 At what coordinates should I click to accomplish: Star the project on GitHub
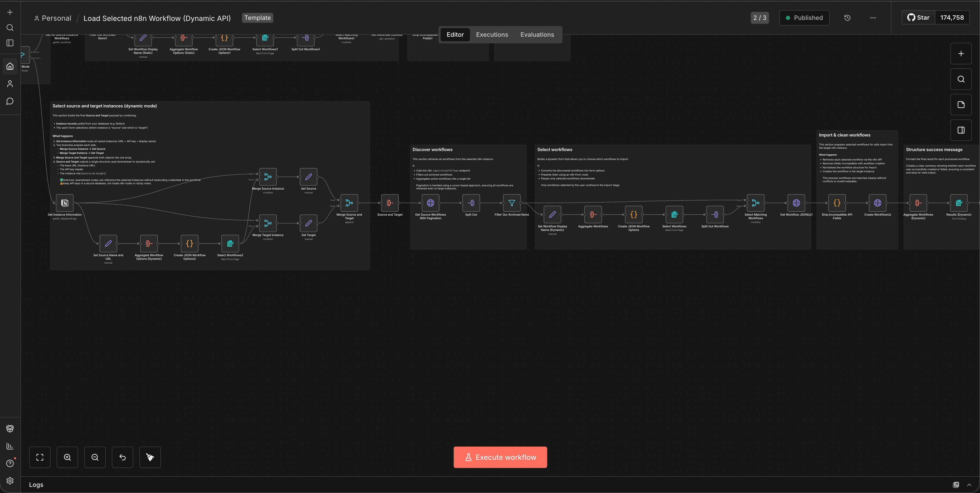(918, 17)
